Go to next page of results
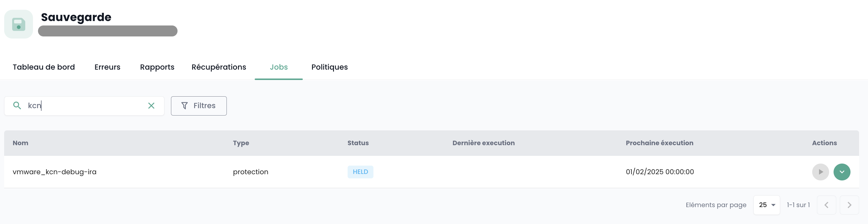The height and width of the screenshot is (224, 868). [849, 205]
